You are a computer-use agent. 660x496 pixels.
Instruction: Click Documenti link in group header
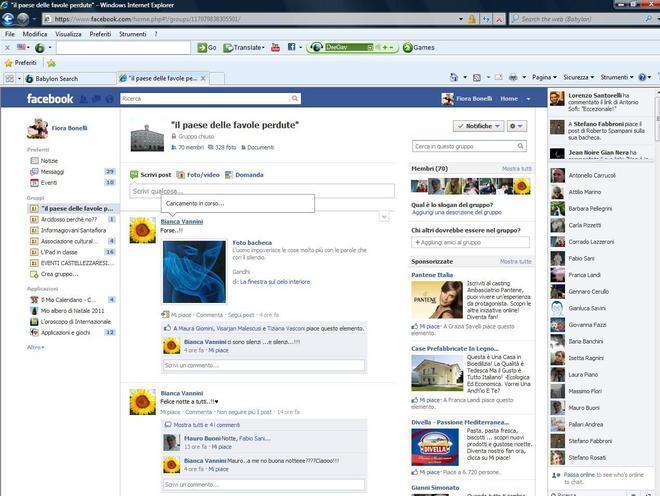(260, 147)
